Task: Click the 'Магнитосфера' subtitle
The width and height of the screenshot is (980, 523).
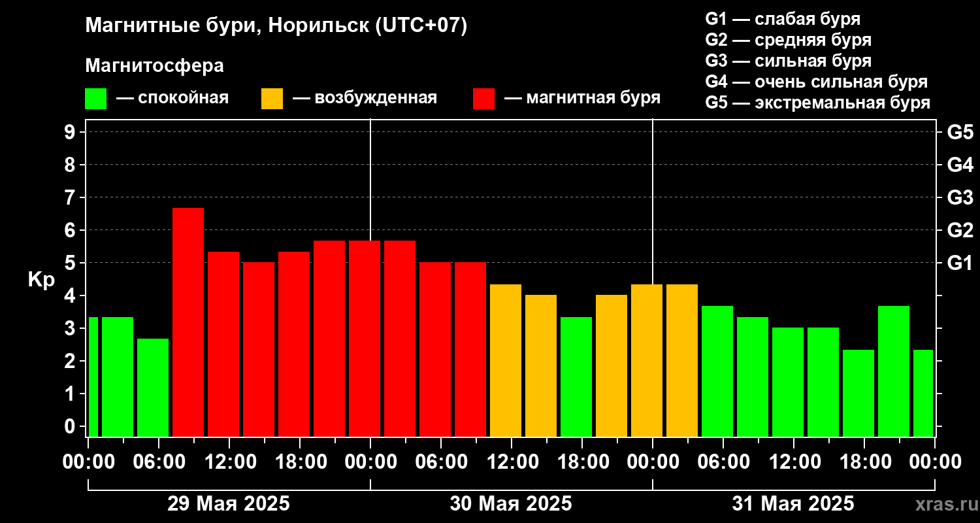Action: click(154, 66)
